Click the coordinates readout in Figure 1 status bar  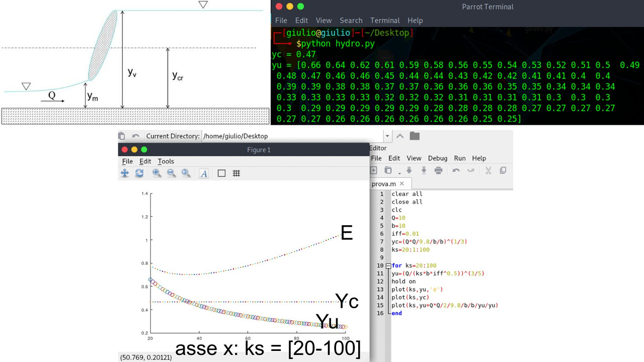[x=146, y=357]
